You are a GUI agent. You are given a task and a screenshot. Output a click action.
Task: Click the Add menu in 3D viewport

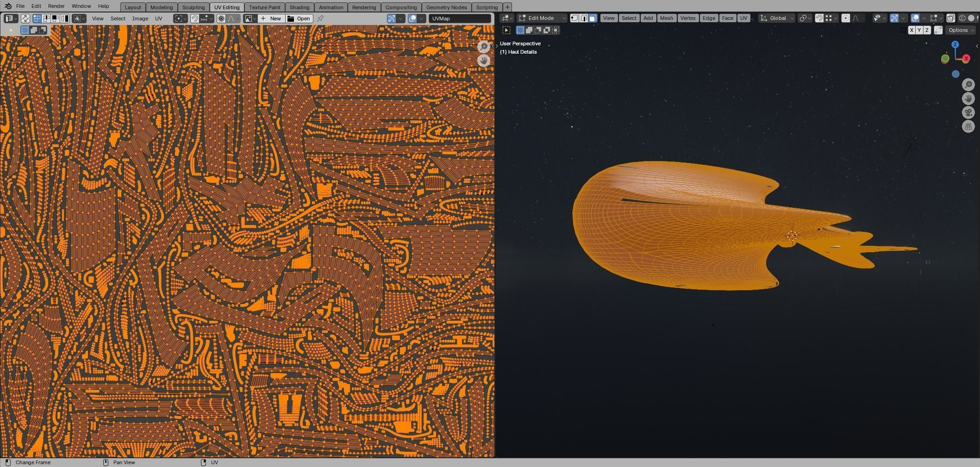tap(648, 18)
